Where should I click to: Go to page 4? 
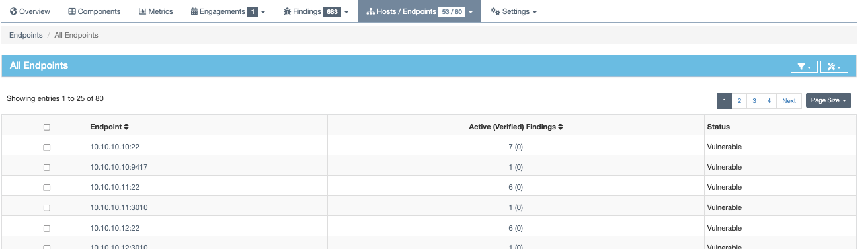click(769, 100)
